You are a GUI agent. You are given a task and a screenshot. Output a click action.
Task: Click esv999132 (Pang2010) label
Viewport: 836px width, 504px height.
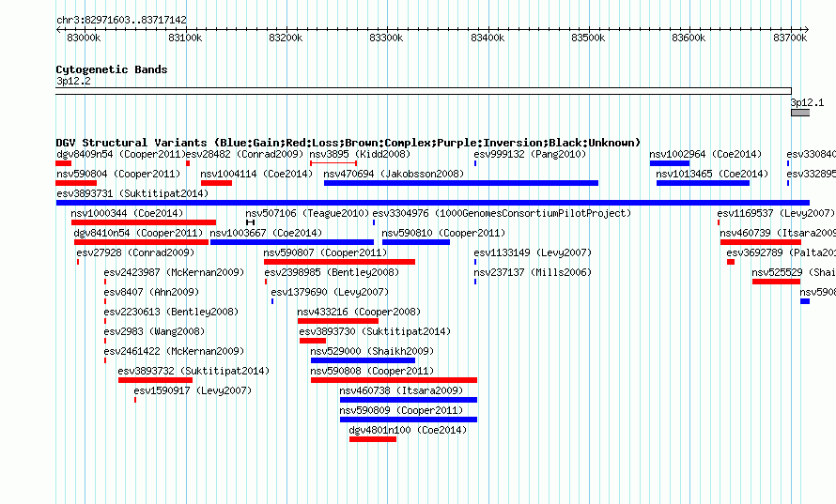click(530, 155)
